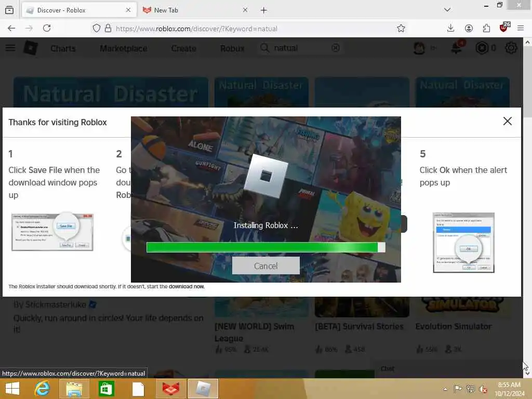This screenshot has height=399, width=532.
Task: Click the page scrollbar up arrow
Action: (527, 43)
